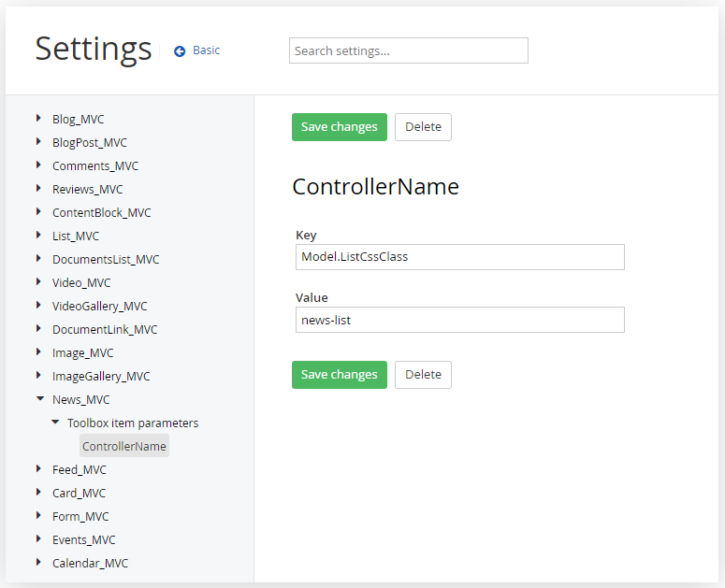Expand the Comments_MVC node arrow
Screen dimensions: 725x588
[x=38, y=165]
